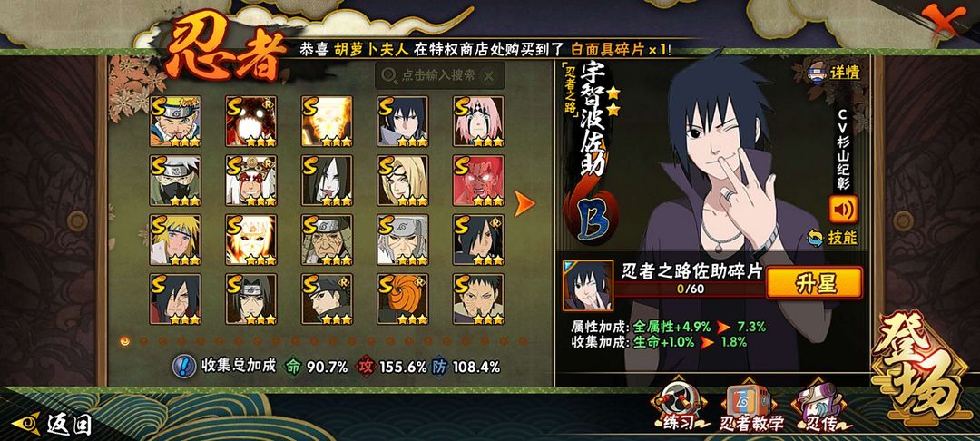Open the 详情 details icon

tap(835, 72)
